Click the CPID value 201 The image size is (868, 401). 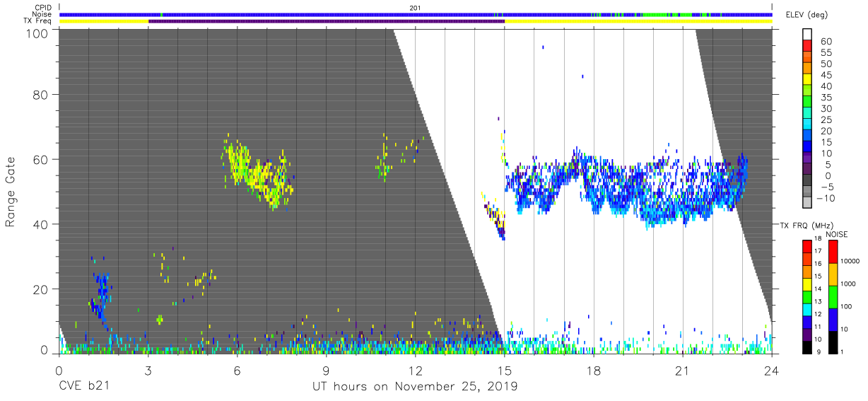(415, 8)
